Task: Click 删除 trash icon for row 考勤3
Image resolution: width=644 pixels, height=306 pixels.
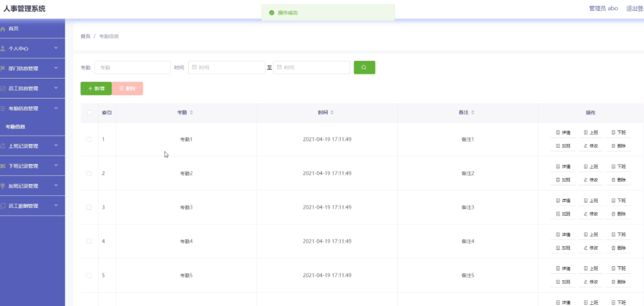Action: 613,214
